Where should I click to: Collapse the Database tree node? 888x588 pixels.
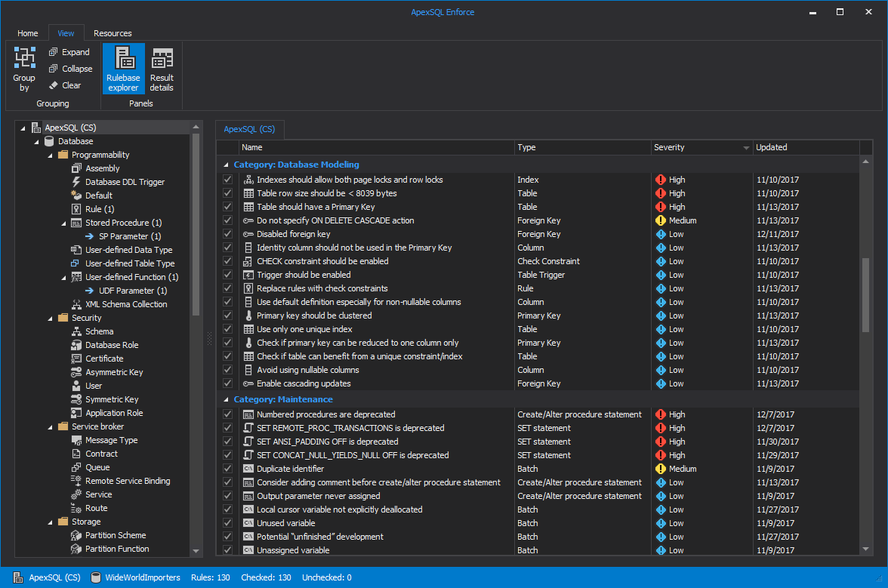(x=37, y=141)
